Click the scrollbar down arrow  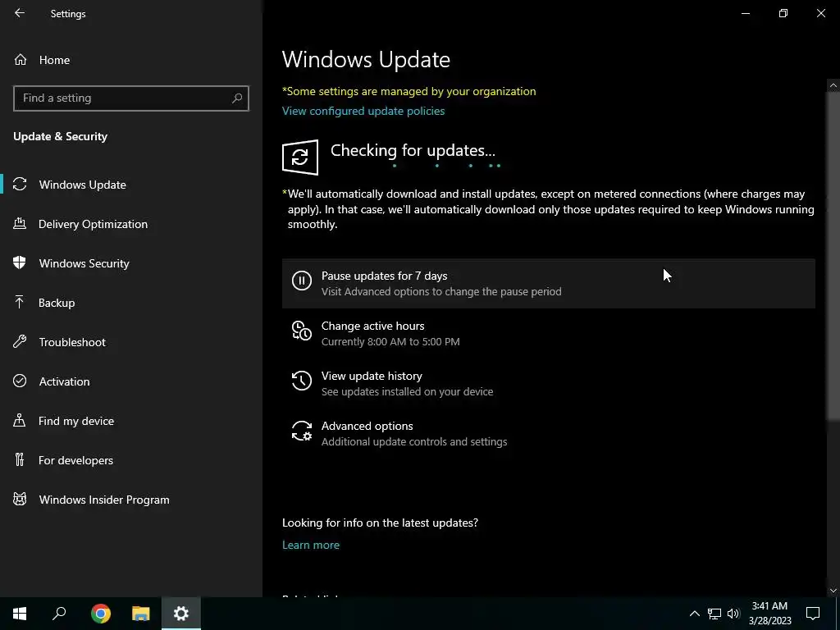[x=833, y=591]
